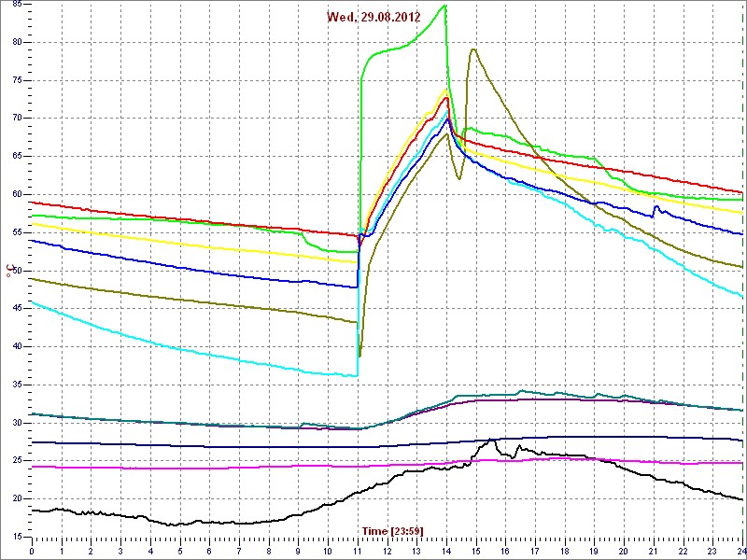The image size is (747, 560).
Task: Click the Time [23:59] label
Action: pos(392,531)
